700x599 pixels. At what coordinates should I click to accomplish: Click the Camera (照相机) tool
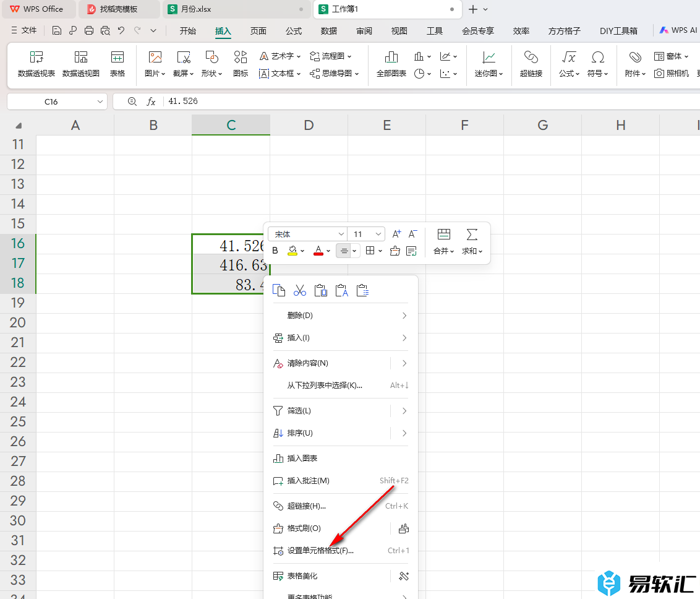(672, 73)
